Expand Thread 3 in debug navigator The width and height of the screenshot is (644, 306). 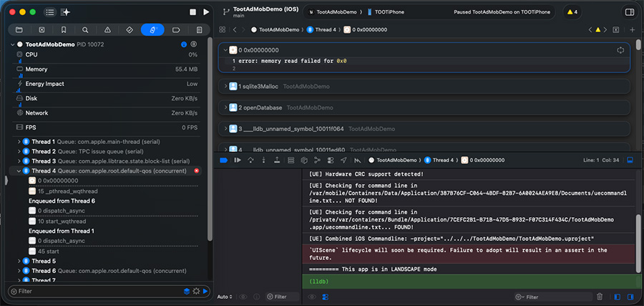pyautogui.click(x=19, y=161)
